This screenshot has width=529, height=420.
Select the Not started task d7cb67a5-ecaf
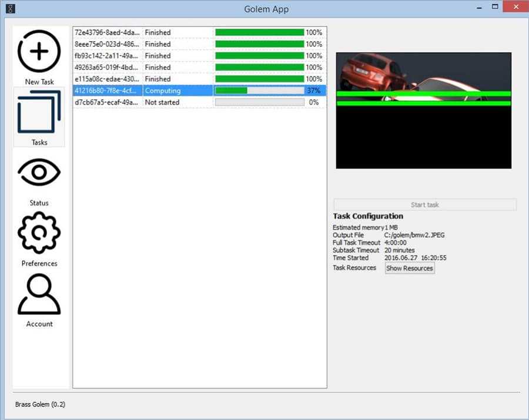pos(107,103)
